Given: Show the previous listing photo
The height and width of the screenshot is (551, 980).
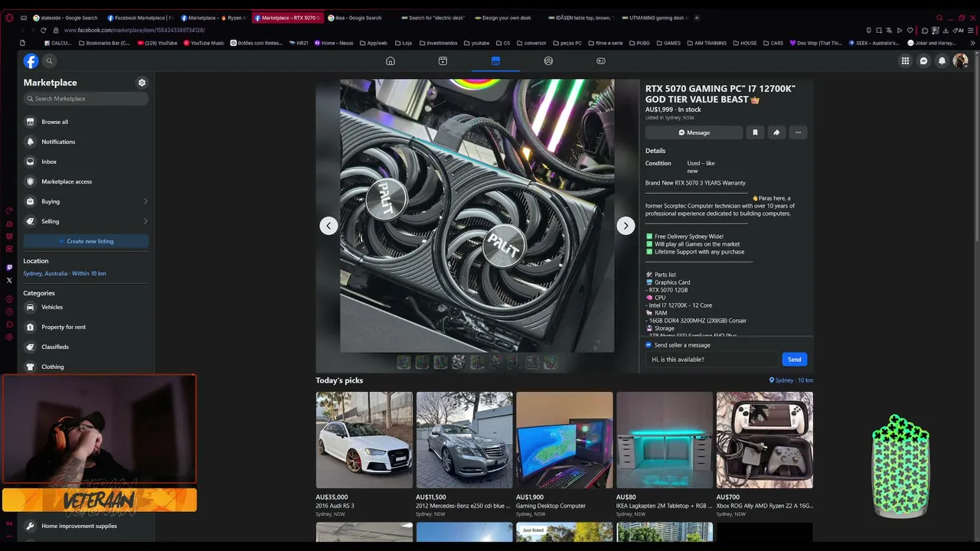Looking at the screenshot, I should click(x=328, y=226).
